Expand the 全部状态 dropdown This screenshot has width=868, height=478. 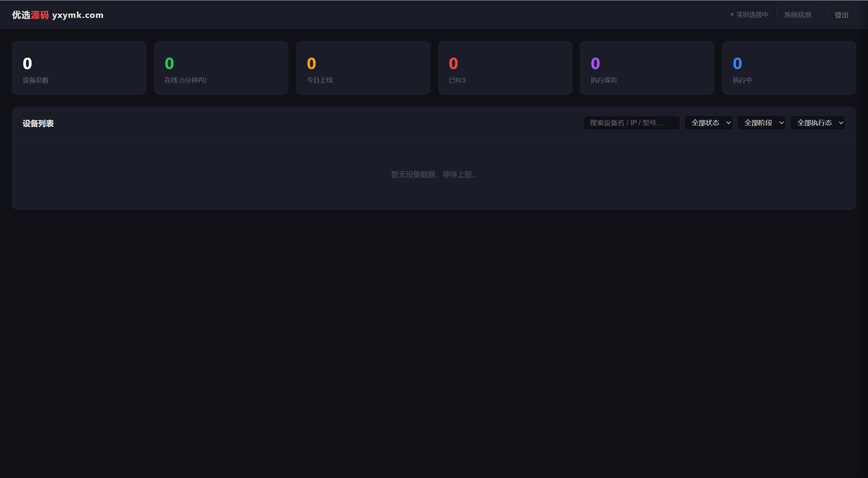click(x=708, y=123)
